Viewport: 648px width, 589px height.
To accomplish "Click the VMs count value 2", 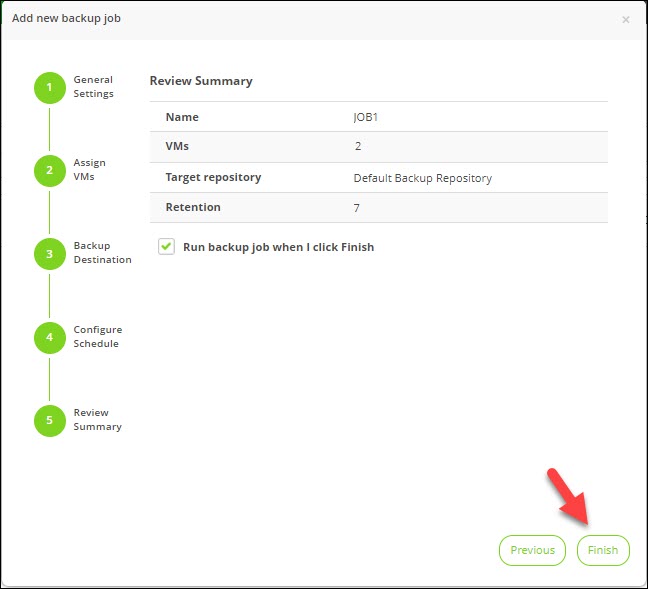I will click(357, 147).
